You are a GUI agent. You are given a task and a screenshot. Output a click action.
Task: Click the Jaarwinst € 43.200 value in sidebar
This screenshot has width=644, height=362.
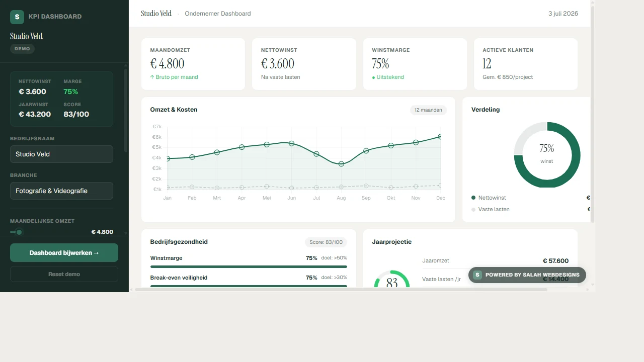pos(35,114)
